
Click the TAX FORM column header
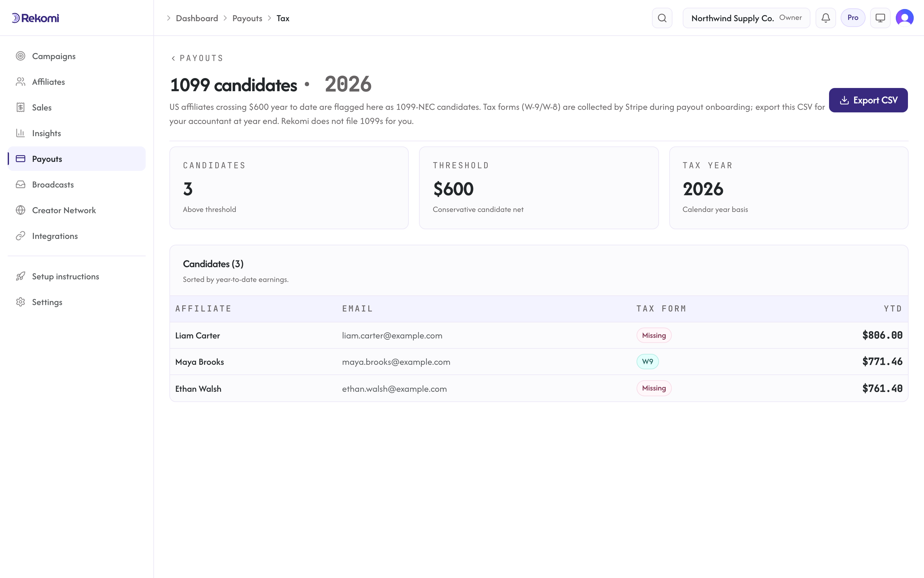pos(661,309)
